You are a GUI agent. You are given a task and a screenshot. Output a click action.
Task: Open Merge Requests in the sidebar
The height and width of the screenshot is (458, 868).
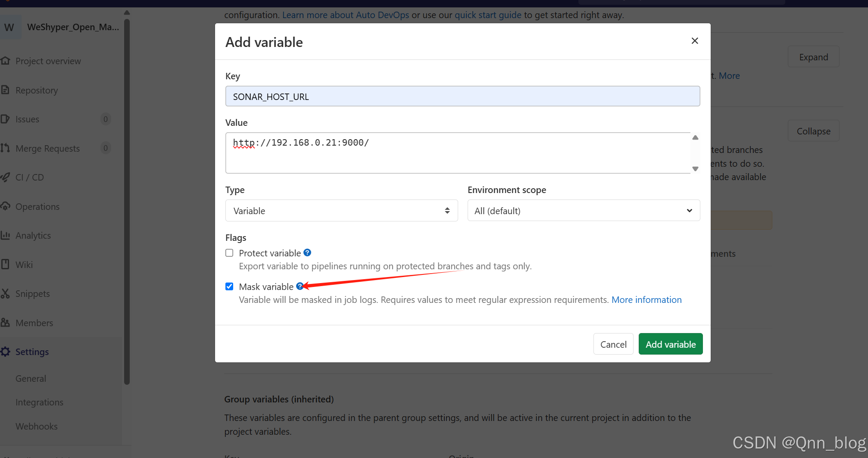click(x=47, y=148)
